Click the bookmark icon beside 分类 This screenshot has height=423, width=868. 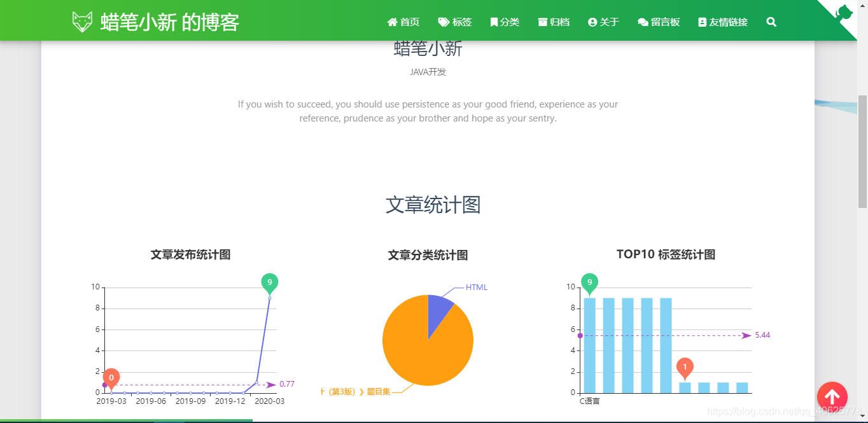coord(495,22)
